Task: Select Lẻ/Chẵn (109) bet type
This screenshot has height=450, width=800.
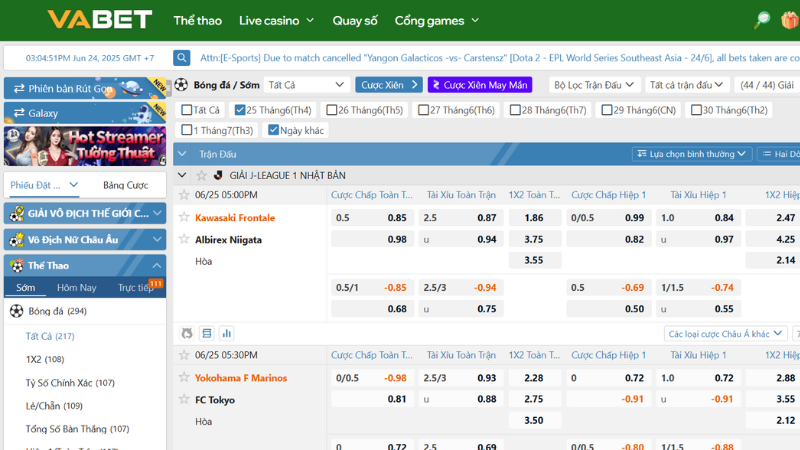Action: point(54,406)
